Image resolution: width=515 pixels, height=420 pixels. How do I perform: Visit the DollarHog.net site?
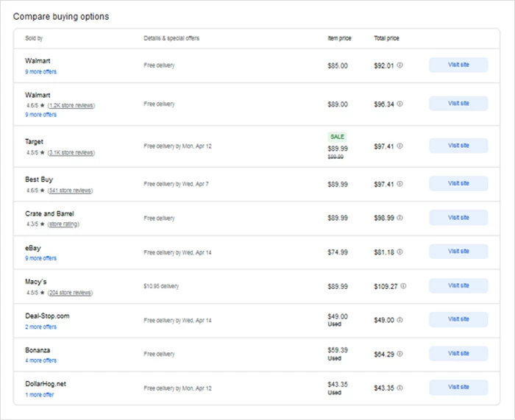458,388
